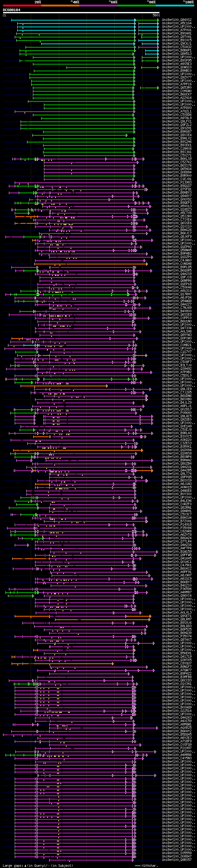Select label UniRef100_P13983
This screenshot has height=868, width=197.
(x=177, y=182)
